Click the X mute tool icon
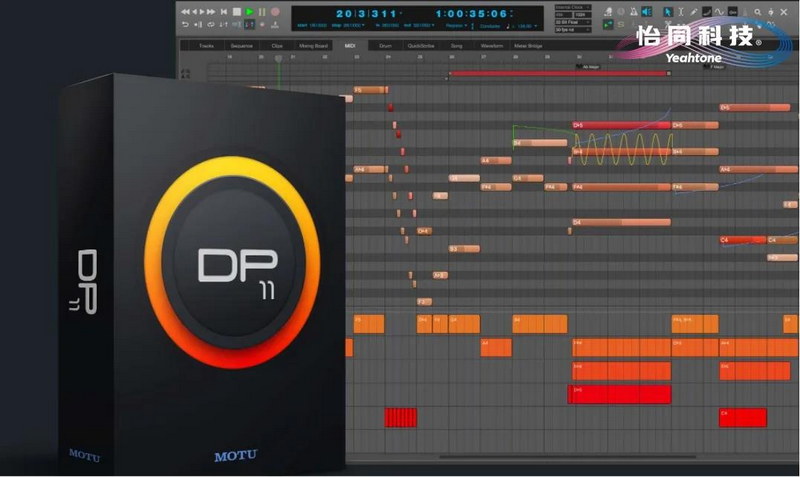800x477 pixels. coord(784,12)
